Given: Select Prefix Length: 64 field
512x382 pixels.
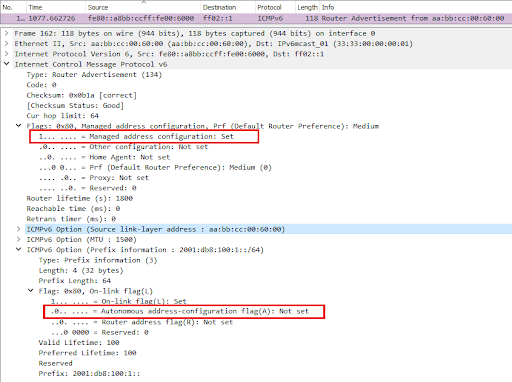Looking at the screenshot, I should 75,281.
